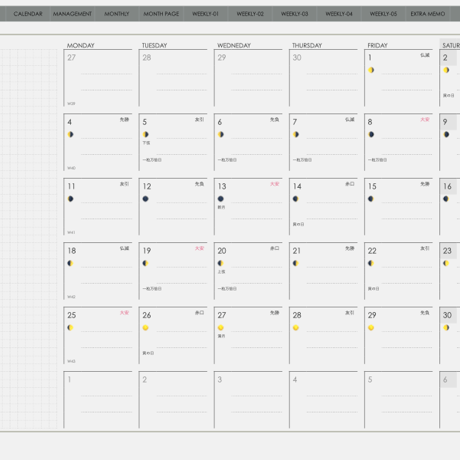The height and width of the screenshot is (460, 460).
Task: Tap the moon icon on Thursday 21
Action: coord(296,263)
